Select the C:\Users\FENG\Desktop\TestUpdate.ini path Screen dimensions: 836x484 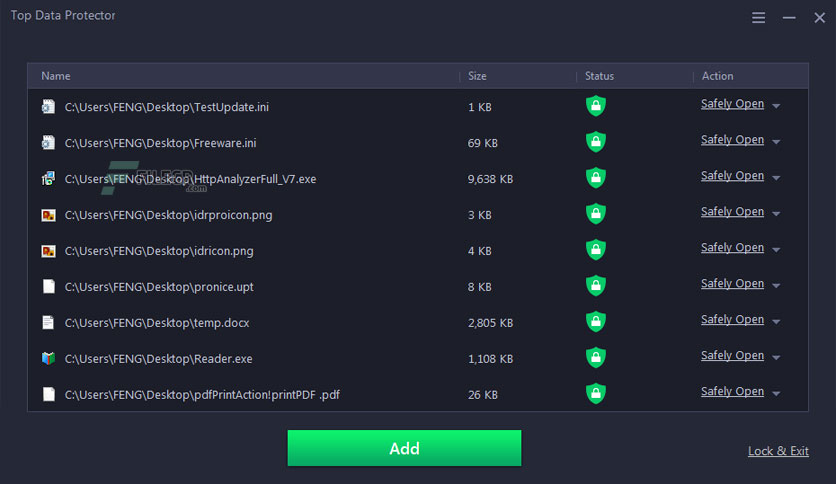[166, 107]
